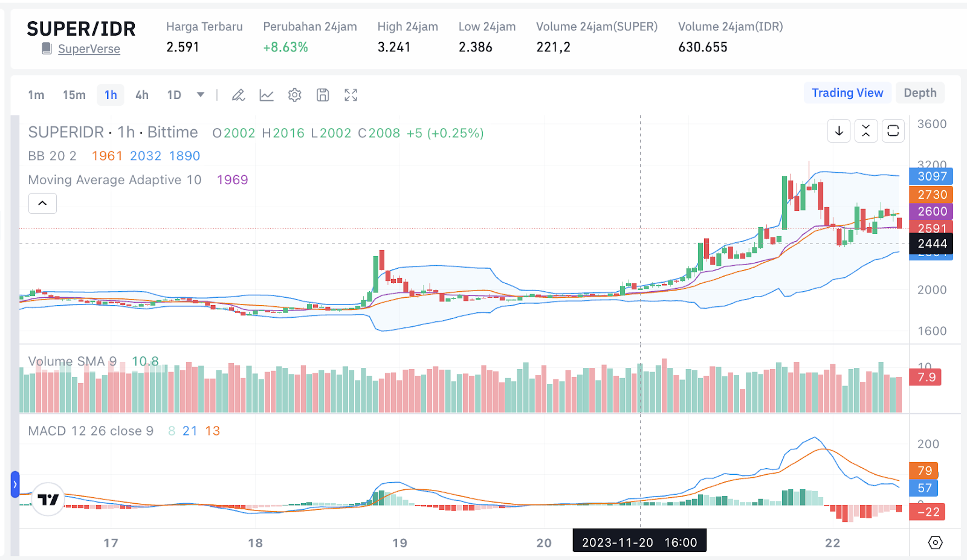Click the High 24jam value 3.241
The width and height of the screenshot is (967, 560).
coord(394,47)
